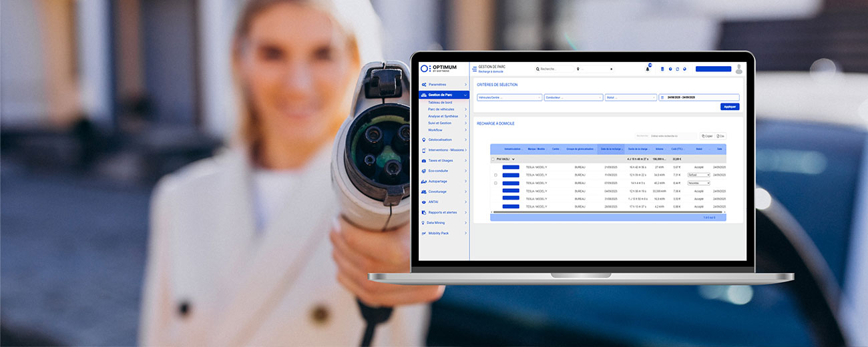Viewport: 868px width, 347px height.
Task: Open Suivi et Gestion
Action: 440,123
